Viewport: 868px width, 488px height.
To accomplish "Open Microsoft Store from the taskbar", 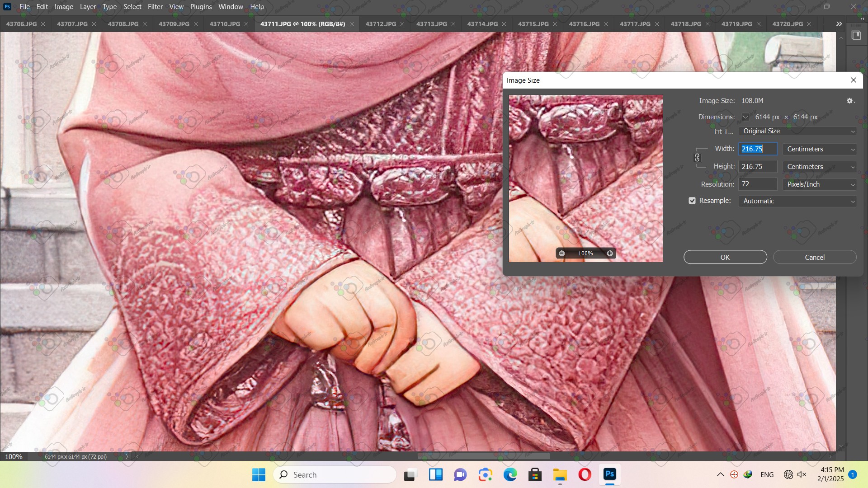I will pos(535,474).
